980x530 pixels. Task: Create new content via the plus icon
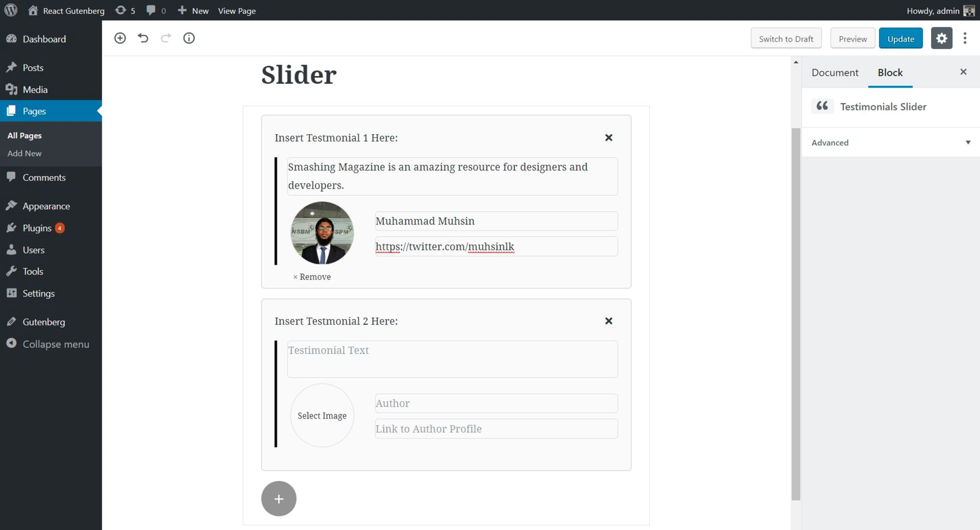tap(180, 10)
